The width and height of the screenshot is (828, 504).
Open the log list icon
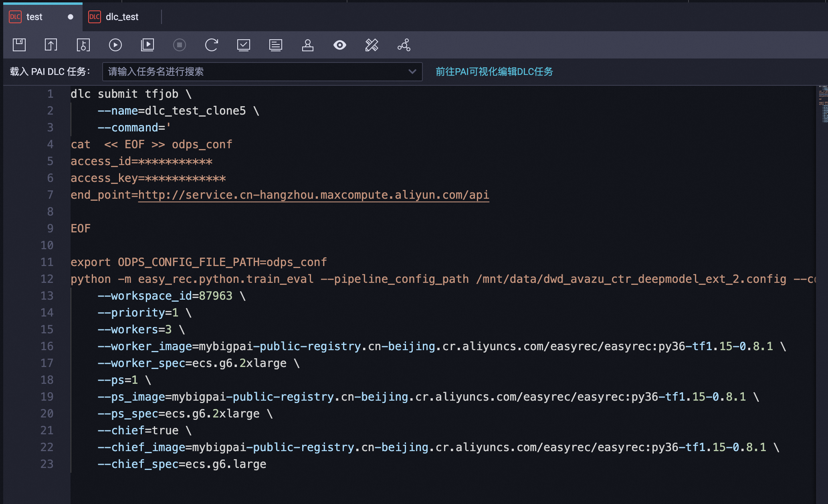(x=276, y=45)
